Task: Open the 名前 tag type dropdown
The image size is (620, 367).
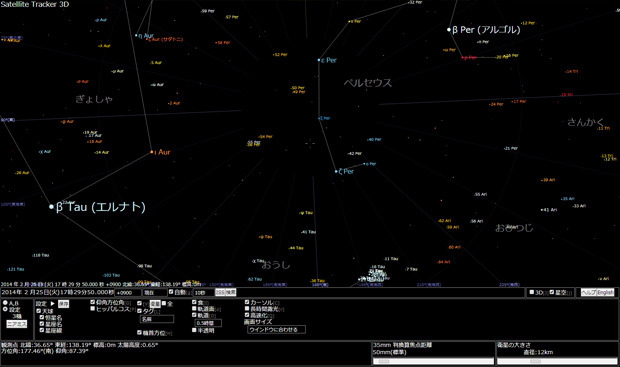Action: coord(157,319)
